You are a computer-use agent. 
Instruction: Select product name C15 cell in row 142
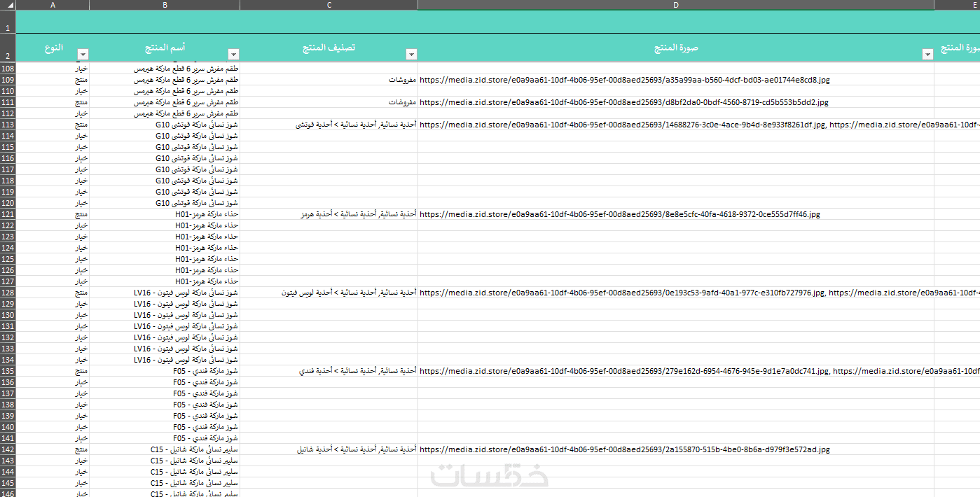(165, 449)
